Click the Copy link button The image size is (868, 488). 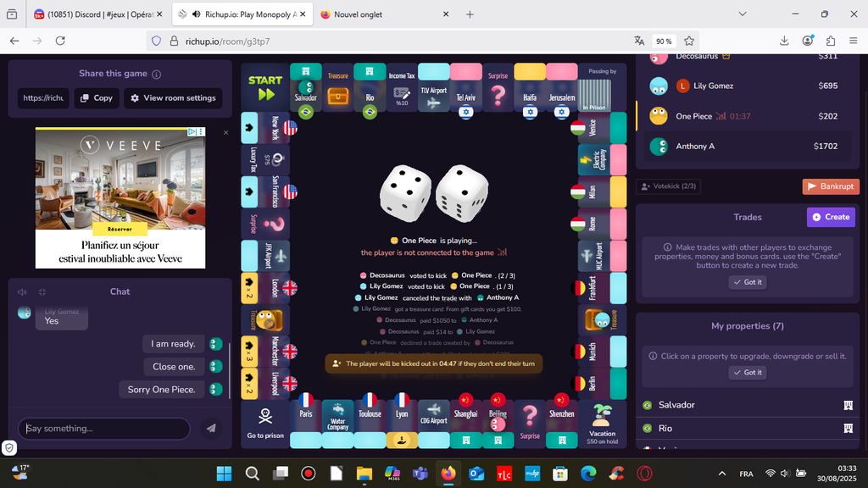97,98
